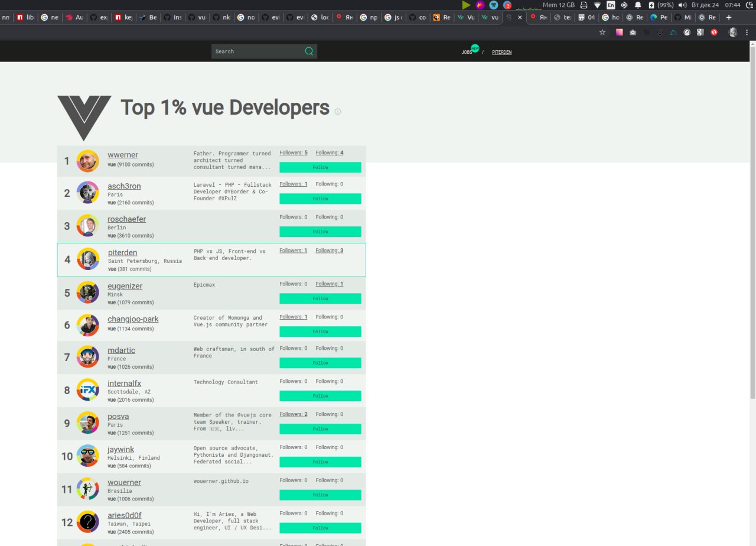Open posva's profile link
The width and height of the screenshot is (756, 546).
pyautogui.click(x=118, y=417)
